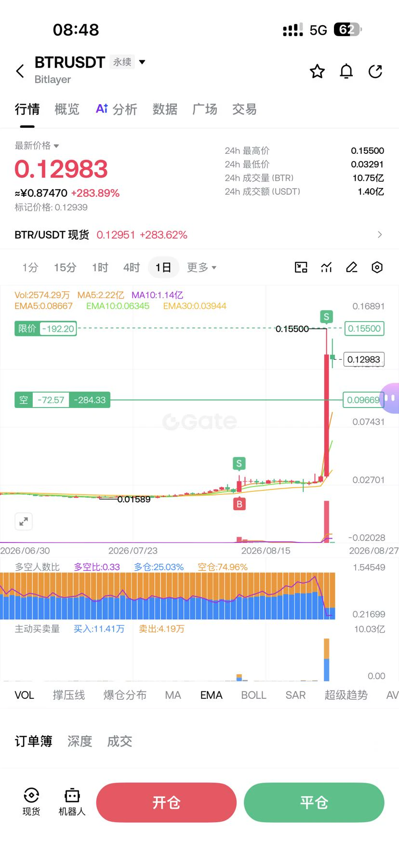This screenshot has height=868, width=399.
Task: Open the floating assistant bubble
Action: 389,398
